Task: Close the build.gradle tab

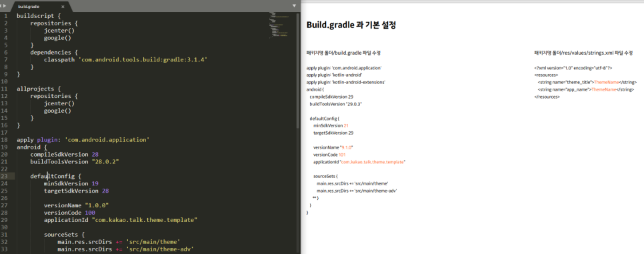Action: click(63, 7)
